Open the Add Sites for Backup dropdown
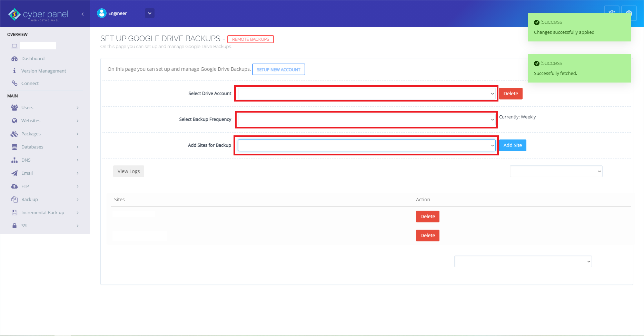Image resolution: width=644 pixels, height=336 pixels. 367,145
